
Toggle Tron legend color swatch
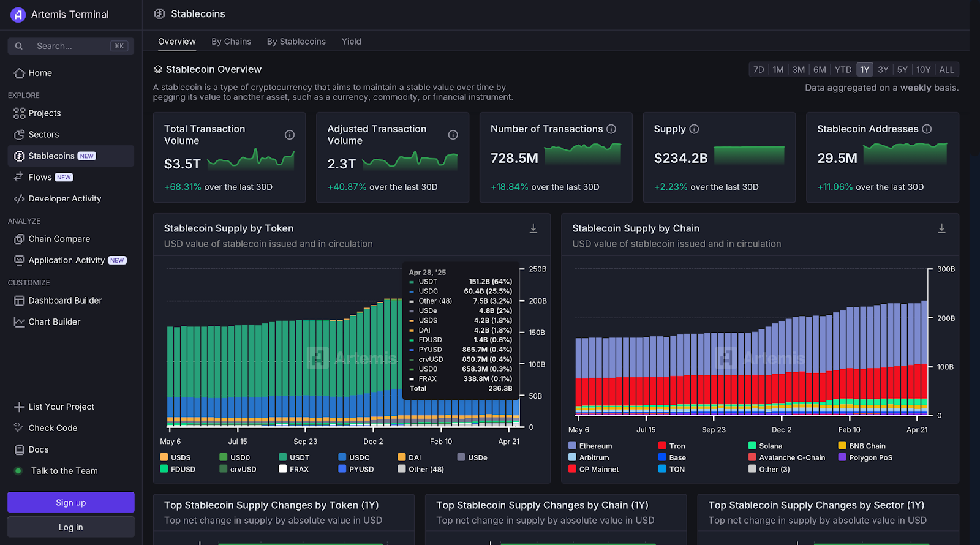pyautogui.click(x=662, y=446)
